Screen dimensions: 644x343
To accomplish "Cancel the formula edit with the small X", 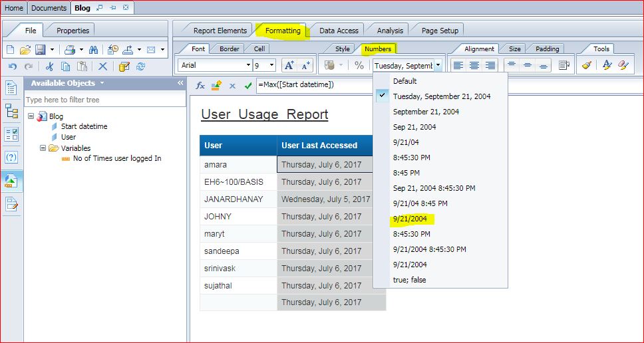I will 232,86.
